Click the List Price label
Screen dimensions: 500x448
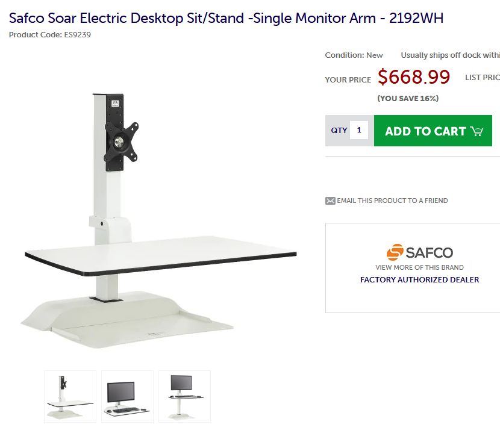482,78
